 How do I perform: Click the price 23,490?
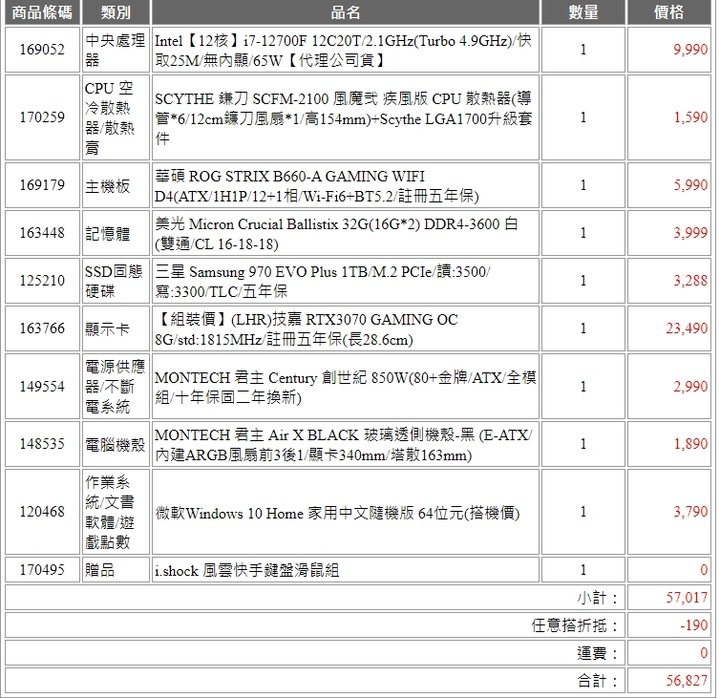tap(687, 328)
